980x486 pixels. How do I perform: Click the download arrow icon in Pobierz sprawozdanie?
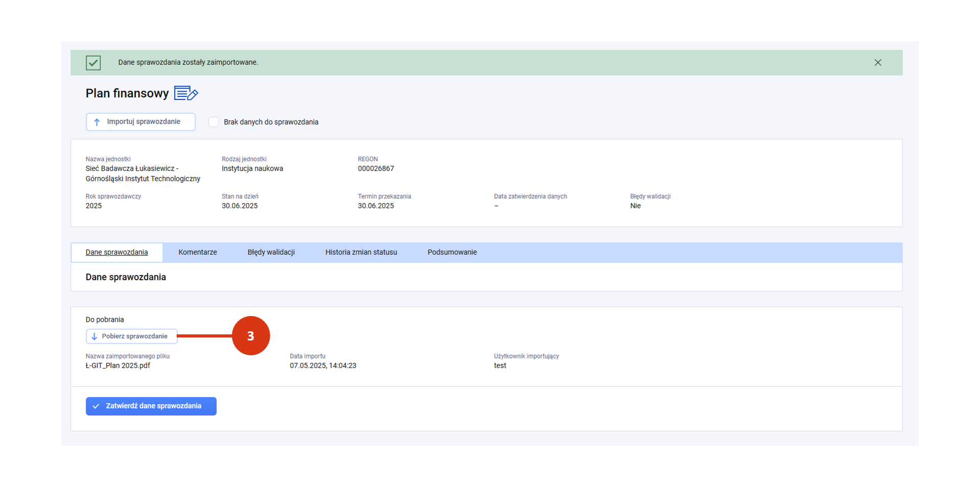[x=94, y=336]
